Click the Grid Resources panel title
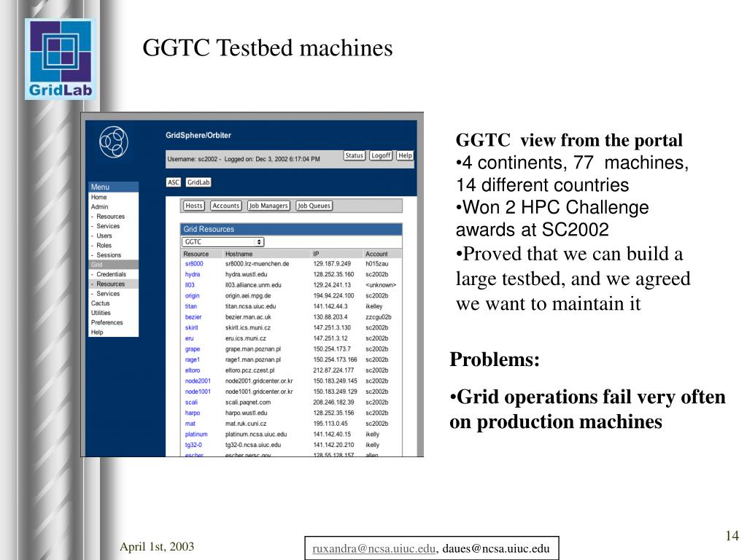Image resolution: width=747 pixels, height=560 pixels. pos(209,229)
